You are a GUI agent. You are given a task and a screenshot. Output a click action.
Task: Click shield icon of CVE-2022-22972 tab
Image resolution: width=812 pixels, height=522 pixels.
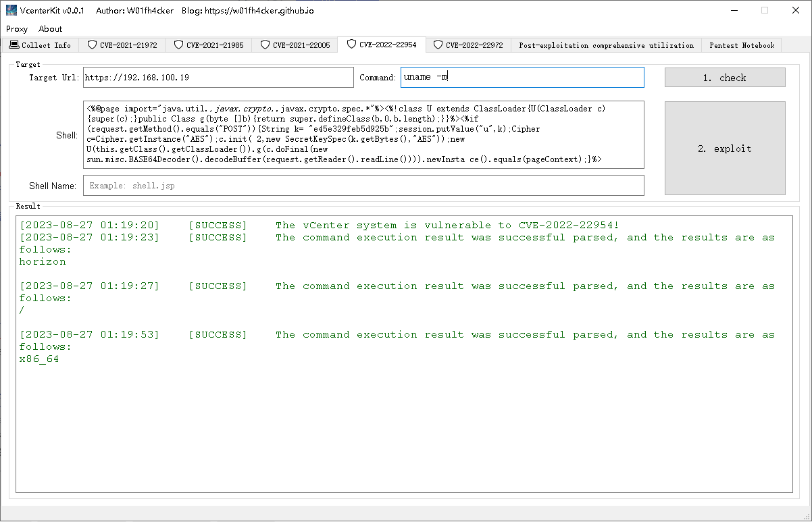pyautogui.click(x=438, y=45)
